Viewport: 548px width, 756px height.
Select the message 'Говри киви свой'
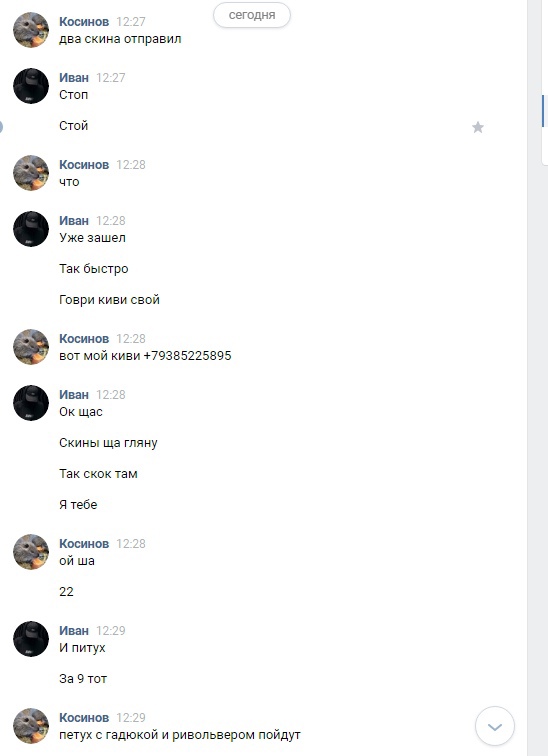(x=109, y=300)
